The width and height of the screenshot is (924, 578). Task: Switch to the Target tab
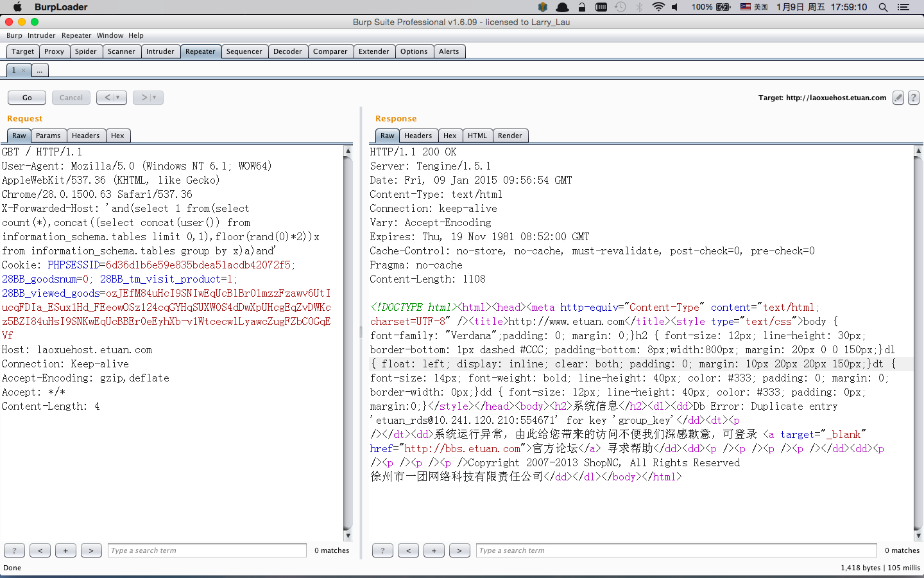(23, 51)
